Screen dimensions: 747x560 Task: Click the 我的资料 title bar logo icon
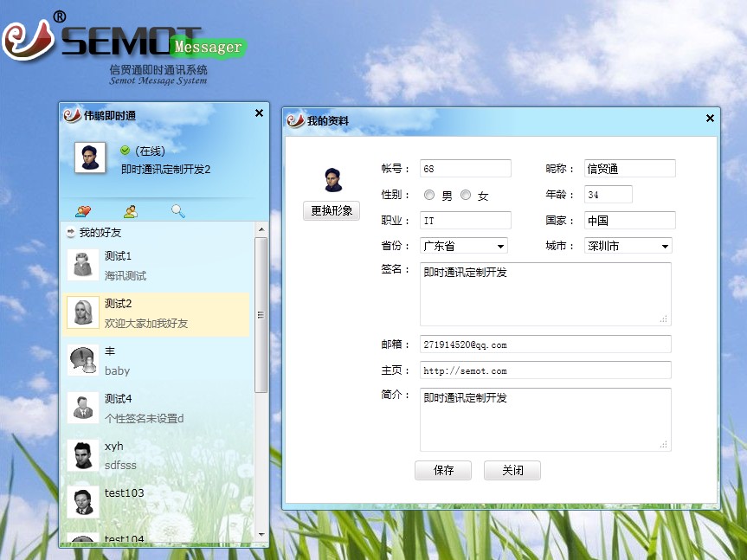pyautogui.click(x=295, y=120)
